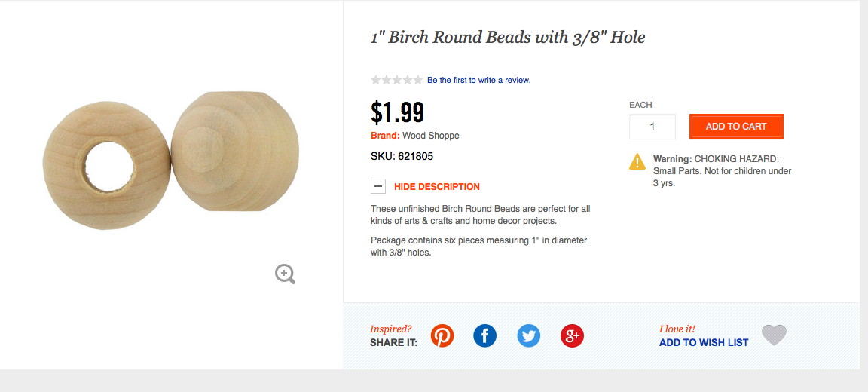Zoom the product image with magnifier icon

pyautogui.click(x=285, y=274)
